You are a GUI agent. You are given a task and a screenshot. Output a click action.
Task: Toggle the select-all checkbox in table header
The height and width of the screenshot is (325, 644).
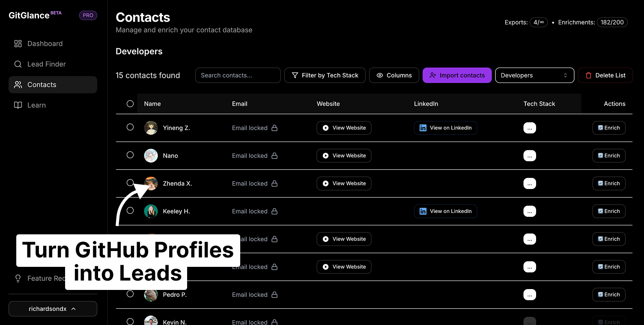point(130,103)
